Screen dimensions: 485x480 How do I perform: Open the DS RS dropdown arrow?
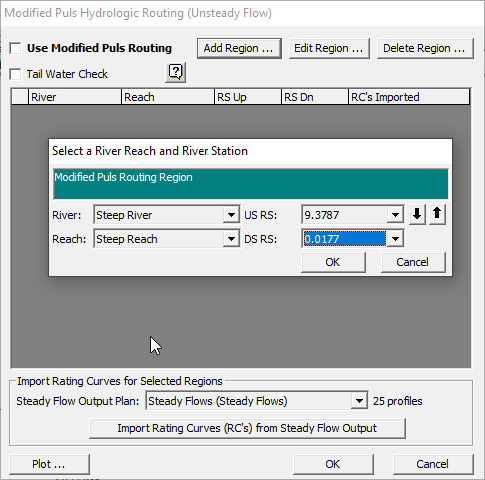(395, 239)
